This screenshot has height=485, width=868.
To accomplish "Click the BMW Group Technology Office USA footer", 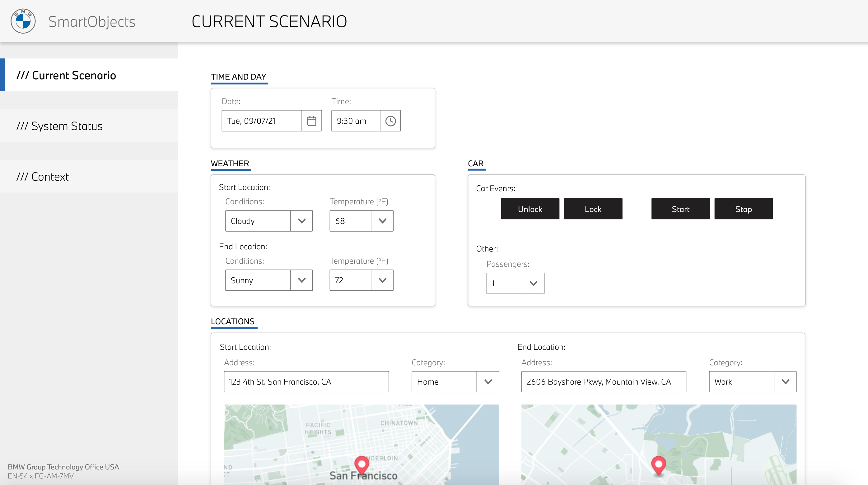I will click(x=63, y=467).
